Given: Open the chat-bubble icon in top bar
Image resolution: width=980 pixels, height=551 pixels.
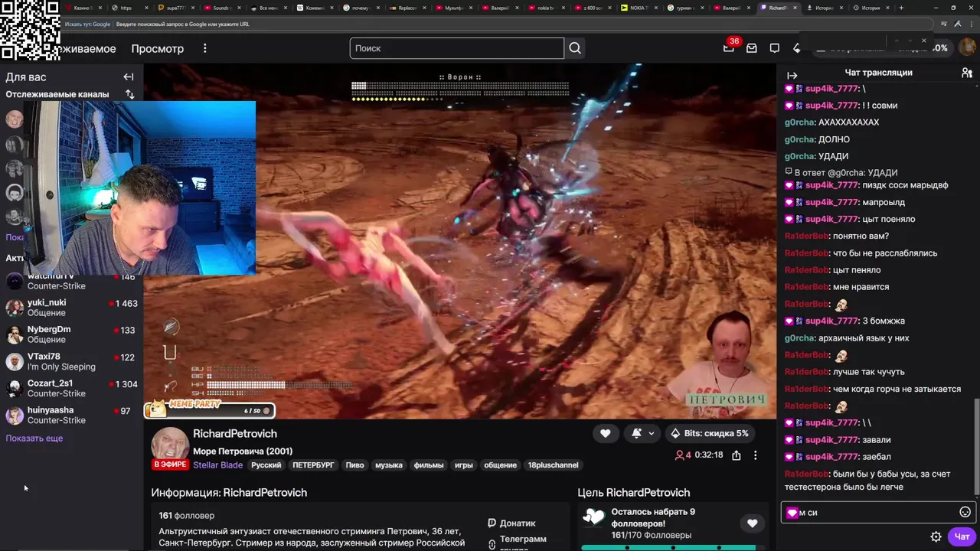Looking at the screenshot, I should pos(775,48).
